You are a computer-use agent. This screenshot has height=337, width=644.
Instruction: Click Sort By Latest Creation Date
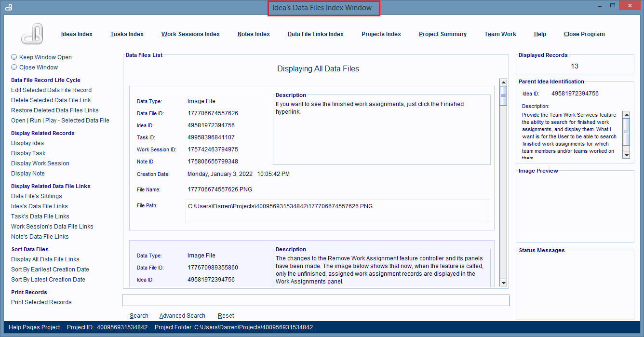[x=48, y=280]
